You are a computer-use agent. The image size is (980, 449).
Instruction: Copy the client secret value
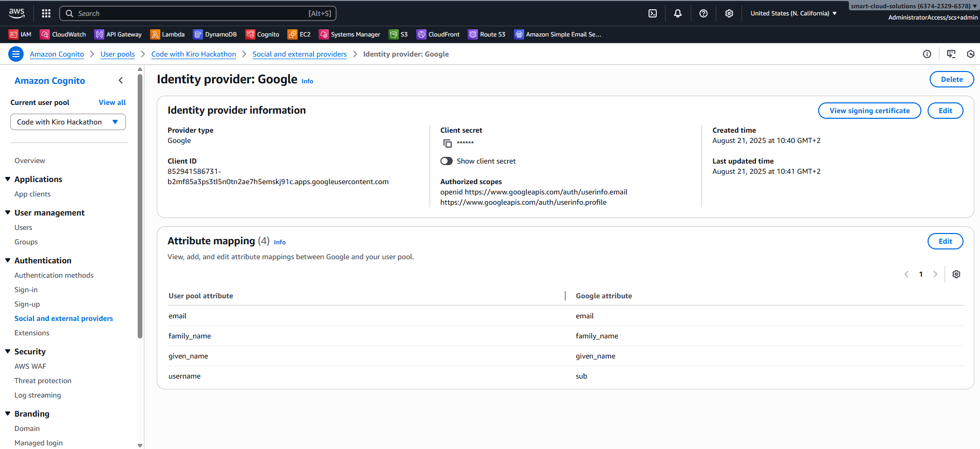447,143
